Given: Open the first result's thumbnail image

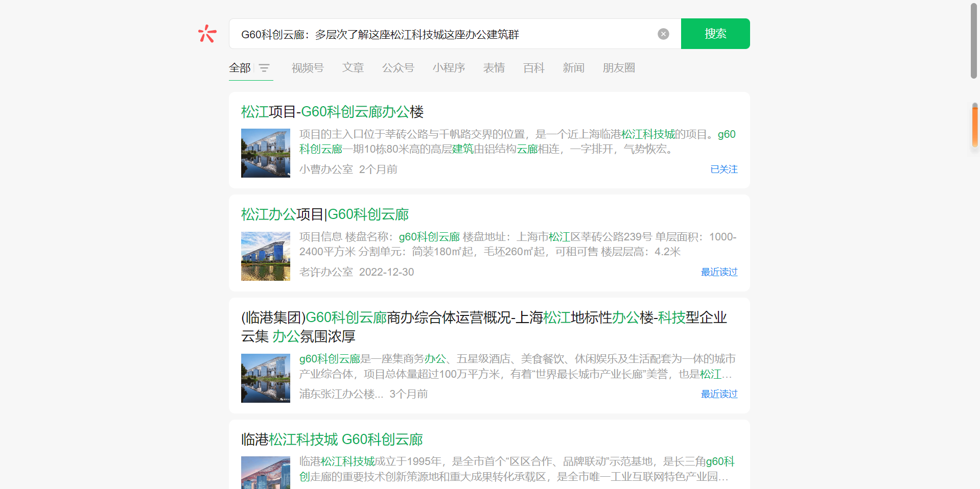Looking at the screenshot, I should pyautogui.click(x=265, y=153).
